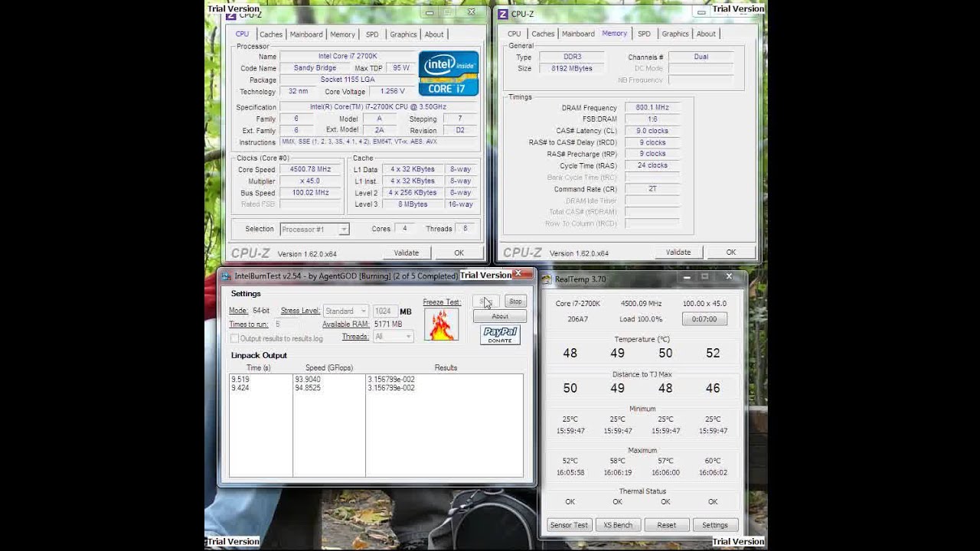Open Mainboard tab in the left CPU-Z window
The width and height of the screenshot is (980, 551).
pos(306,34)
